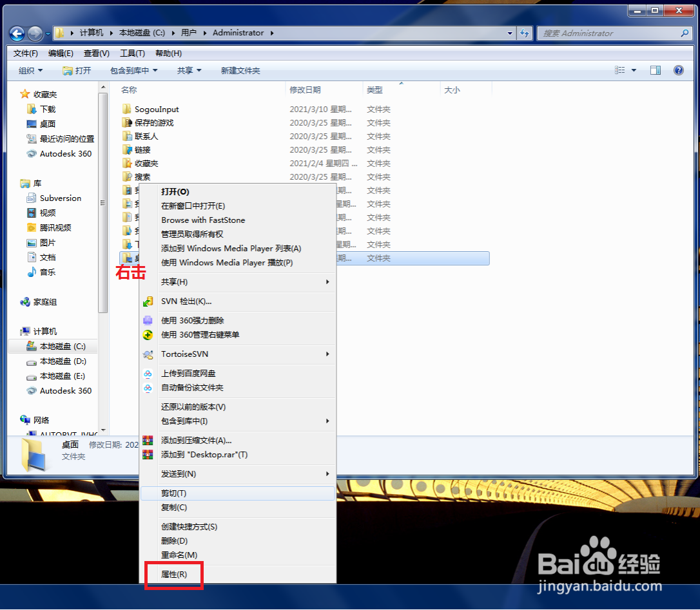The image size is (700, 610).
Task: Toggle the preview pane icon
Action: (656, 70)
